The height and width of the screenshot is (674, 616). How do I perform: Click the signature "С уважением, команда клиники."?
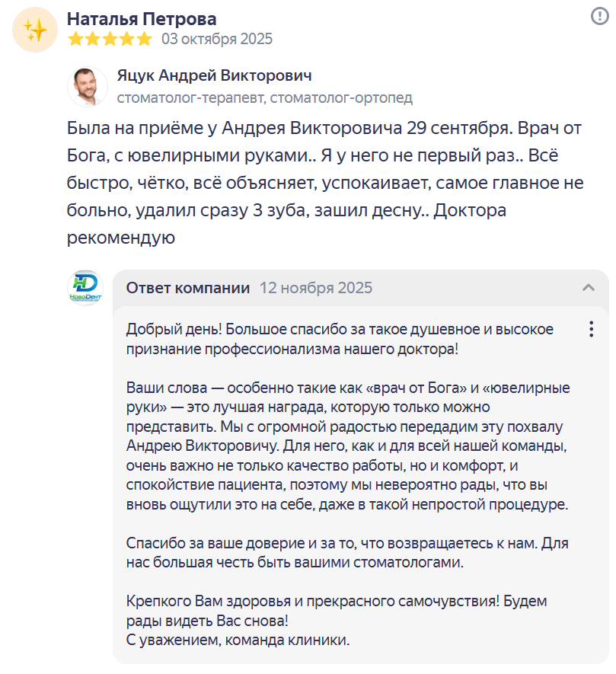point(238,639)
